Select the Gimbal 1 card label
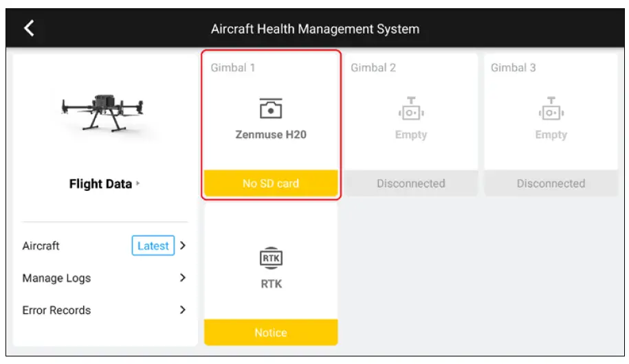The width and height of the screenshot is (629, 364). (233, 68)
